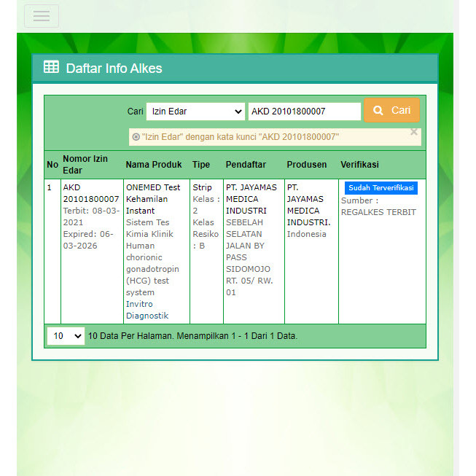476x476 pixels.
Task: Expand the Izin Edar search category dropdown
Action: (x=195, y=112)
